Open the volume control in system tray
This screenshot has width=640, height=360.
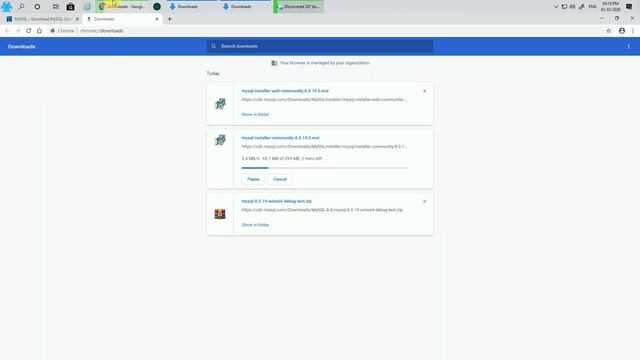[572, 7]
